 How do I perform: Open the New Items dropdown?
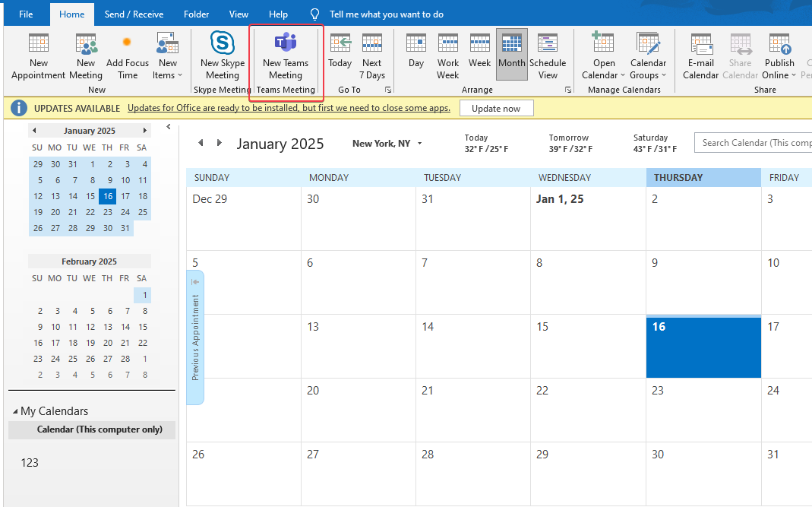pos(166,53)
